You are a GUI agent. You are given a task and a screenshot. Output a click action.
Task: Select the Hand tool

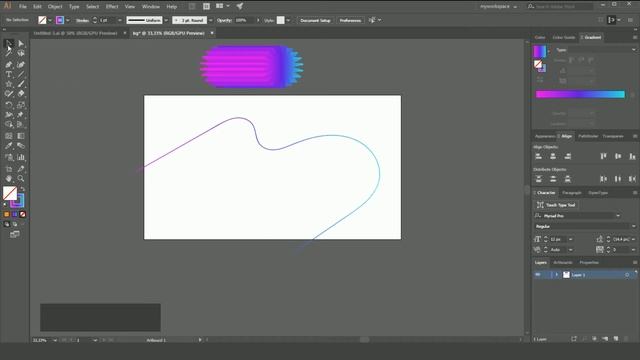(9, 179)
